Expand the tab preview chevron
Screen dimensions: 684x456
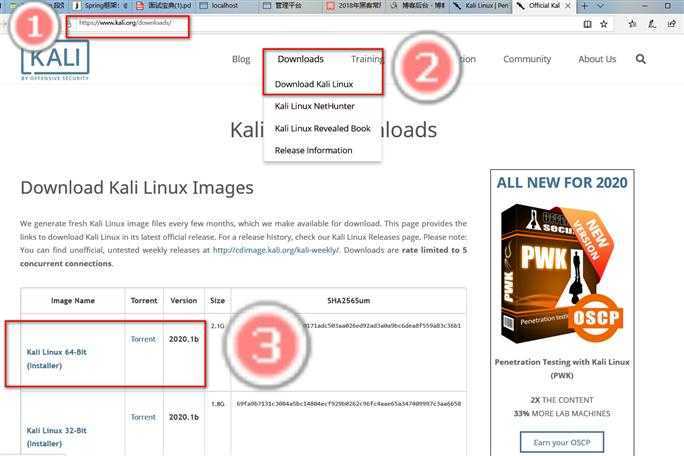point(601,6)
